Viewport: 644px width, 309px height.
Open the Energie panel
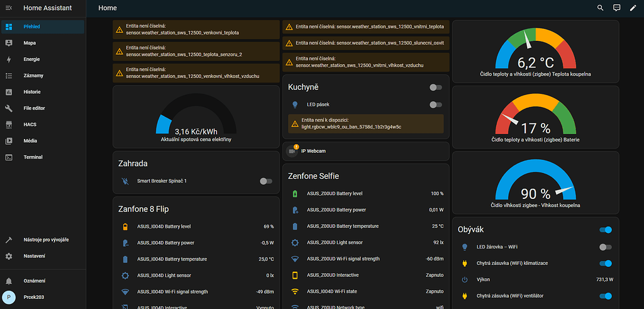click(x=31, y=59)
